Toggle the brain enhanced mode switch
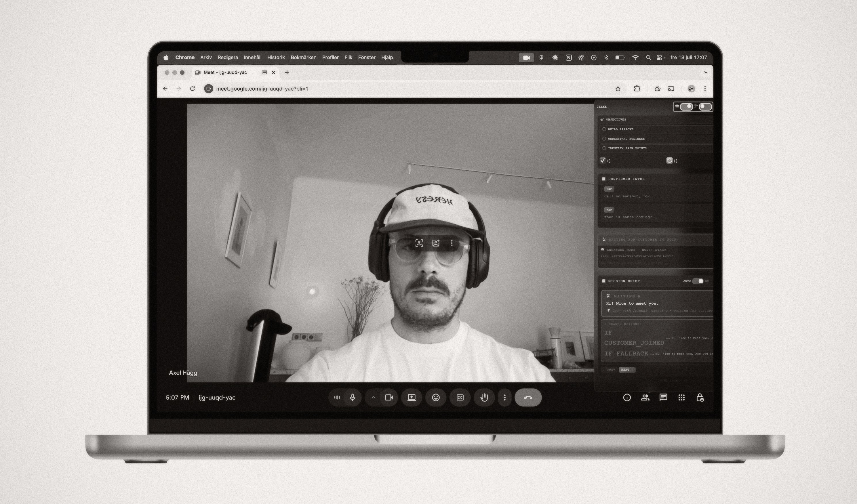The width and height of the screenshot is (857, 504). point(686,107)
